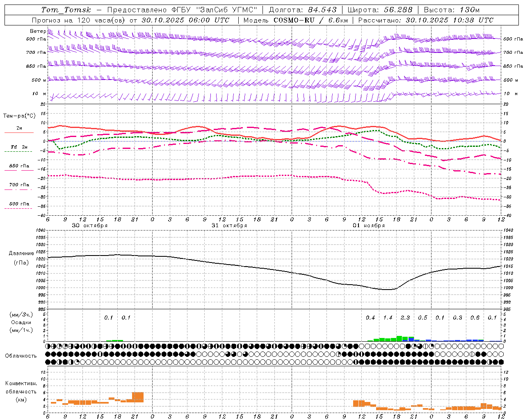Select the '30 октября' date label

click(x=90, y=225)
